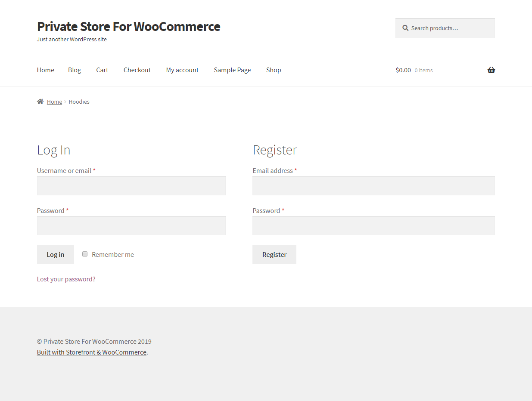Click the Home breadcrumb link
The image size is (532, 401).
point(54,102)
